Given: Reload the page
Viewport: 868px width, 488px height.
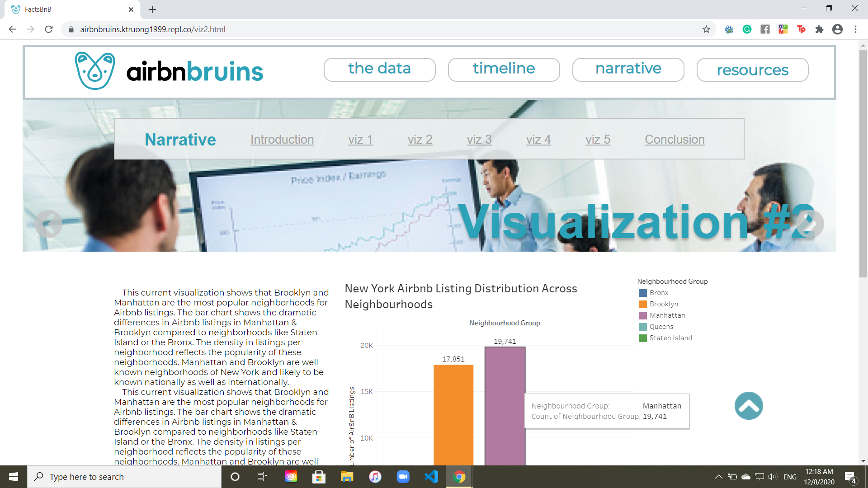Looking at the screenshot, I should [49, 29].
